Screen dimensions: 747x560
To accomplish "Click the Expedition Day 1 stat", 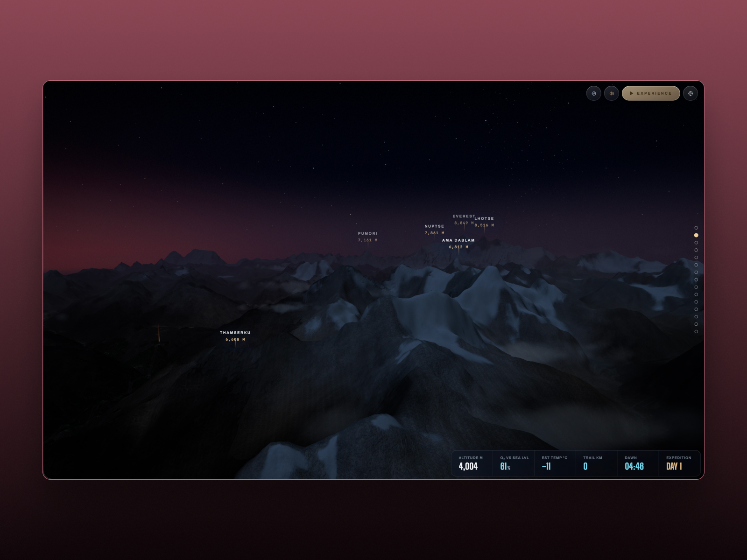I will coord(680,463).
